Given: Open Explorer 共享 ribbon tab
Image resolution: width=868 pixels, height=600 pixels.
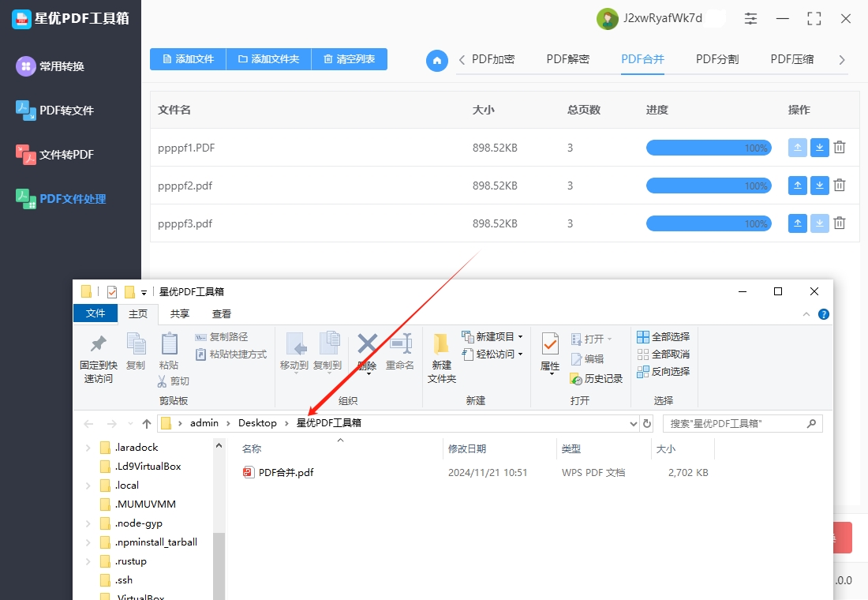Looking at the screenshot, I should 179,314.
